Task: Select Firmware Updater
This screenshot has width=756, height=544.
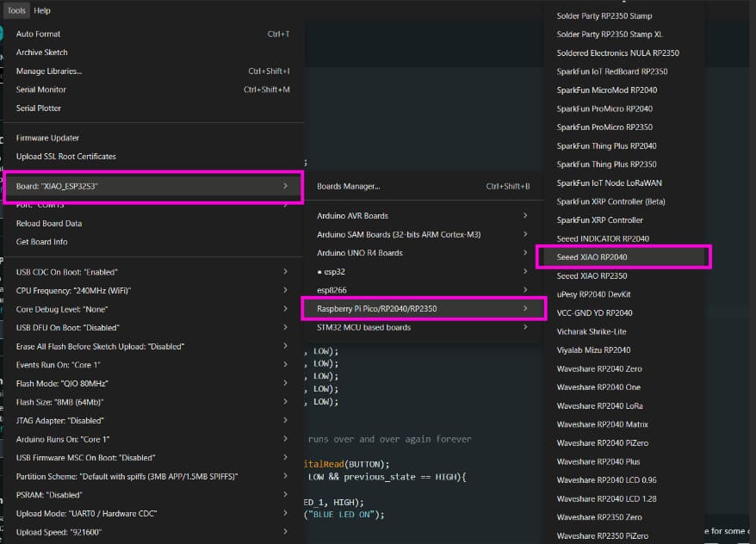Action: click(x=48, y=138)
